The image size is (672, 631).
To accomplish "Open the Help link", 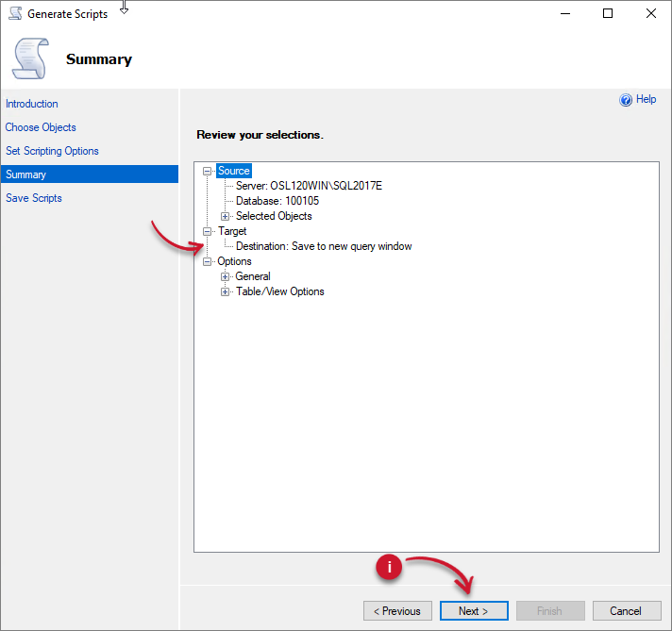I will point(646,99).
